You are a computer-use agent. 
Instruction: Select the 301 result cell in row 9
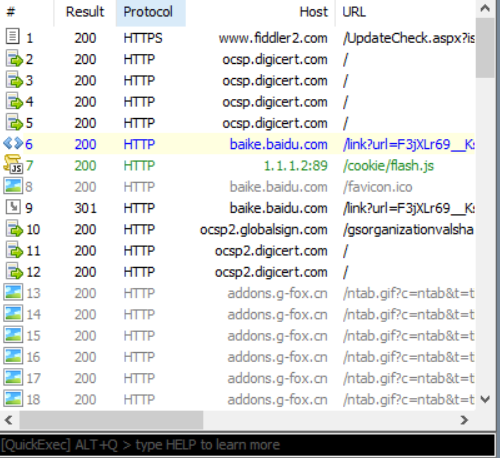[85, 208]
